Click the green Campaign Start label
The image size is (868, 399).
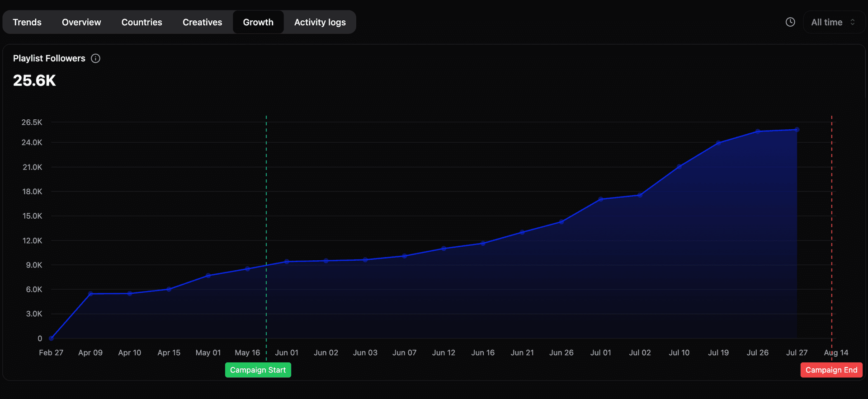click(x=258, y=370)
